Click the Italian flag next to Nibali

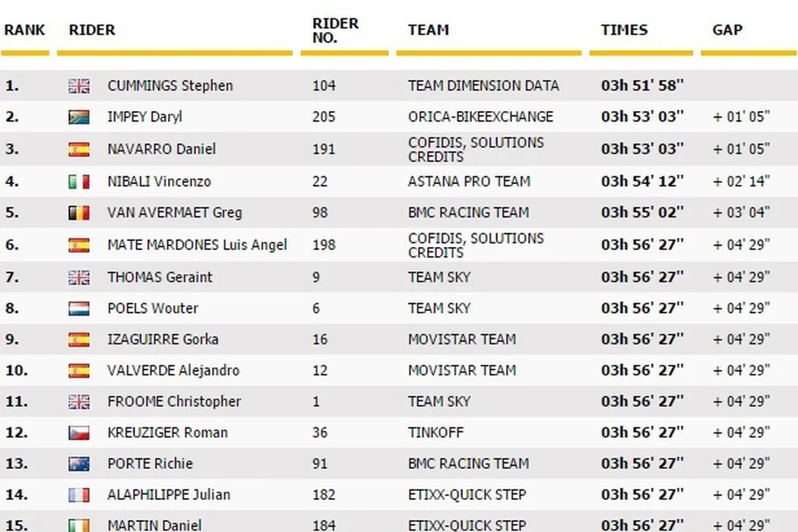[x=78, y=182]
